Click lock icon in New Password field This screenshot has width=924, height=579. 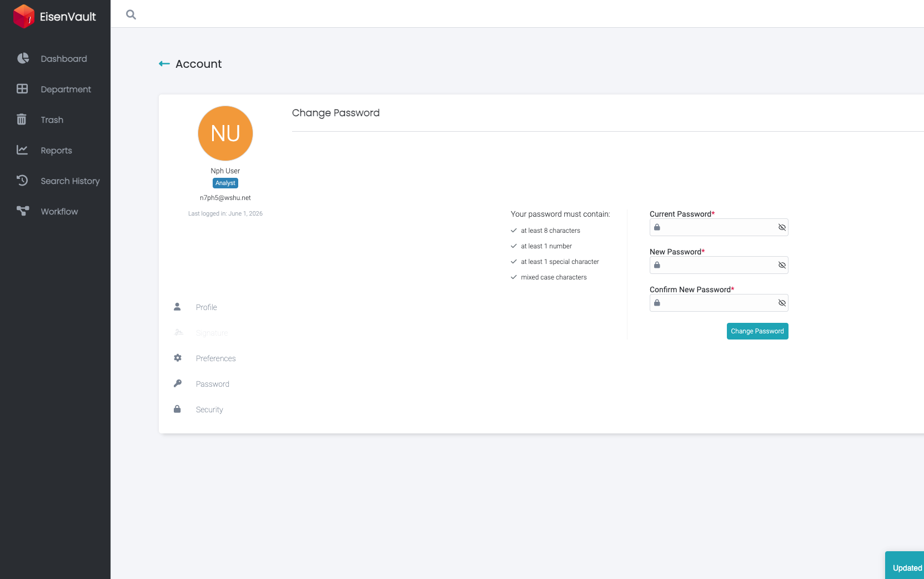click(x=657, y=265)
